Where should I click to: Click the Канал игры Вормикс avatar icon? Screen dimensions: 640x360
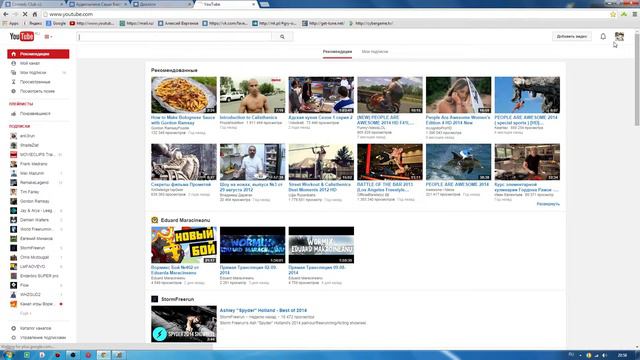tap(13, 304)
